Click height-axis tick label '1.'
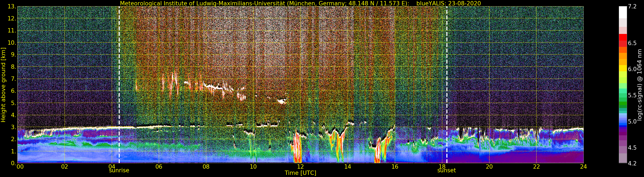This screenshot has height=177, width=644. click(x=14, y=151)
